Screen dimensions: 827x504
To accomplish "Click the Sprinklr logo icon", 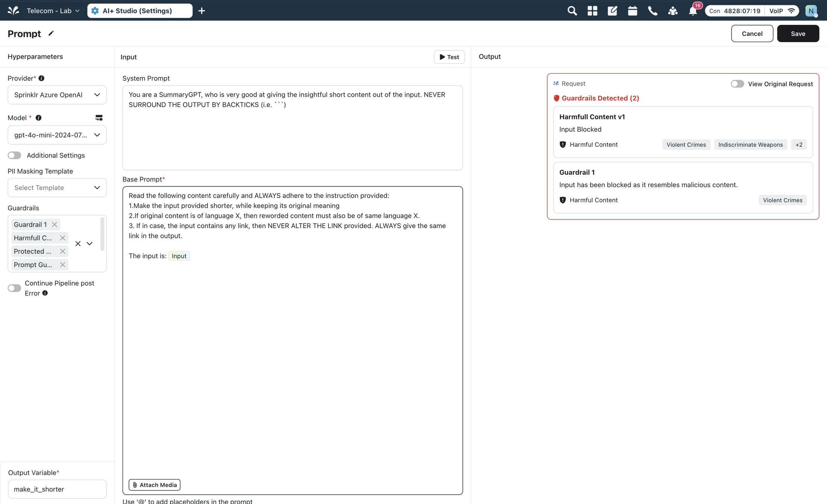I will [14, 11].
